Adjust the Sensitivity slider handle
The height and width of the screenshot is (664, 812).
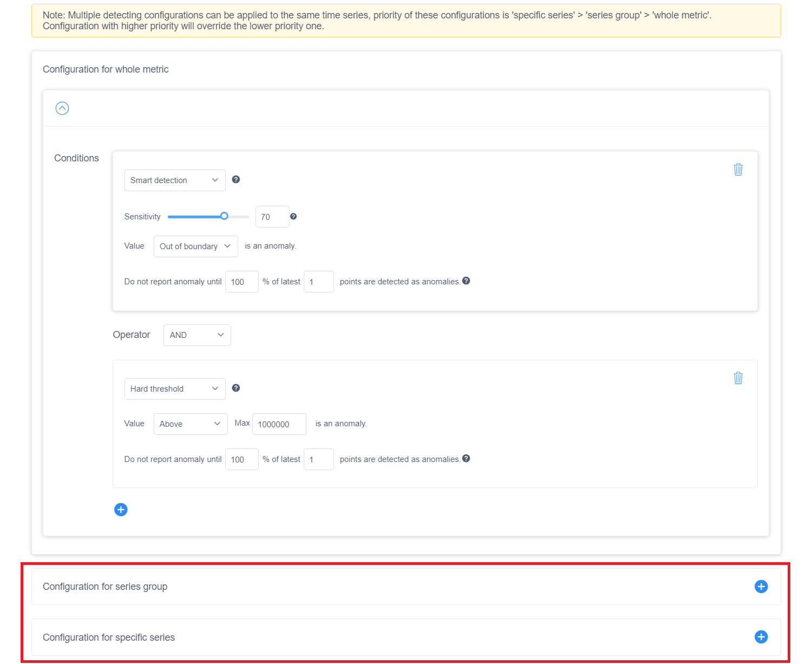pyautogui.click(x=224, y=216)
